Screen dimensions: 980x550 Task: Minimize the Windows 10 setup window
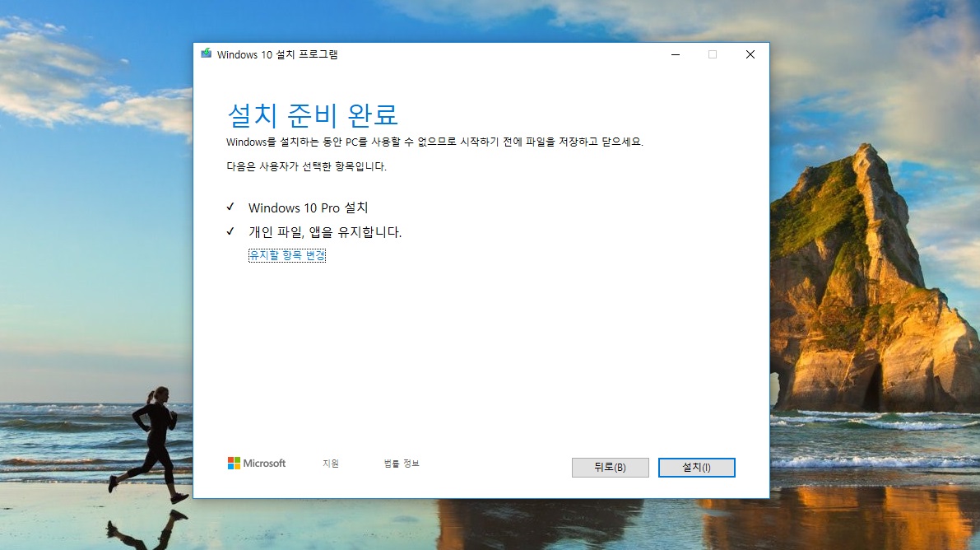click(x=676, y=54)
